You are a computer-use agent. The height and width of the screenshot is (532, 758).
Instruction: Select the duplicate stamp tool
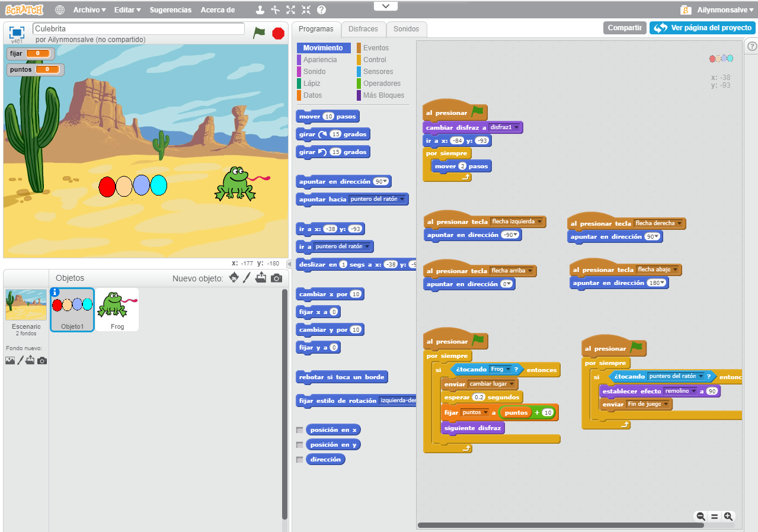pos(260,9)
